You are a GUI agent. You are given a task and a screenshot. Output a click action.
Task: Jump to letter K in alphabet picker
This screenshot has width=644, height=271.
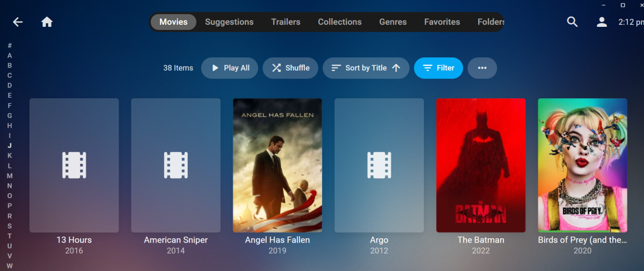(10, 156)
